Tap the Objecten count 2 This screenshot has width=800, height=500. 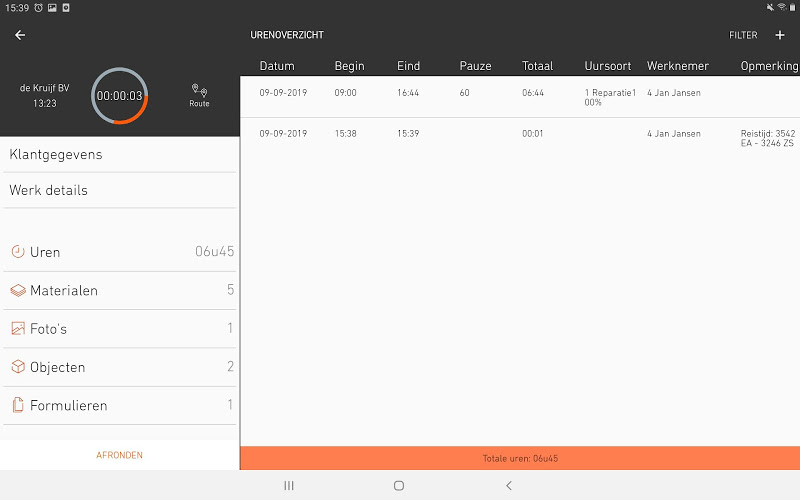pyautogui.click(x=230, y=366)
